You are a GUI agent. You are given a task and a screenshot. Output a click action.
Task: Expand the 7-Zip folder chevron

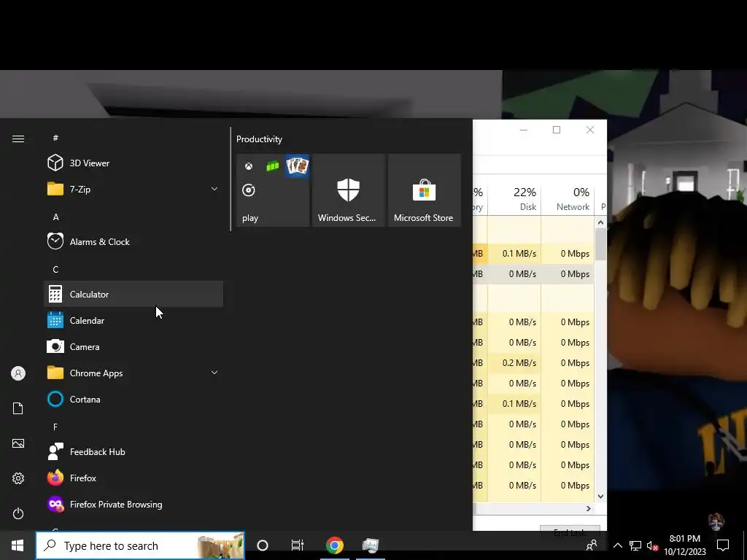[x=214, y=189]
